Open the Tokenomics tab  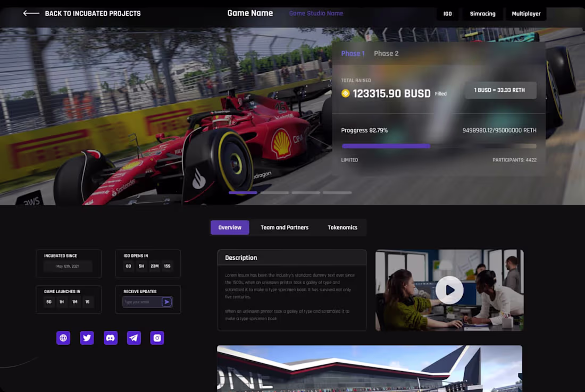click(342, 227)
